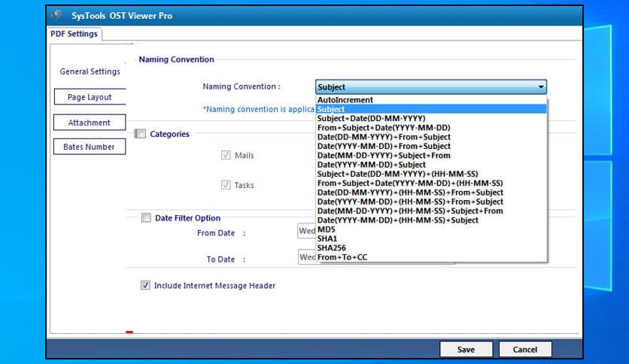Click the SysTools app icon in title bar

(56, 15)
